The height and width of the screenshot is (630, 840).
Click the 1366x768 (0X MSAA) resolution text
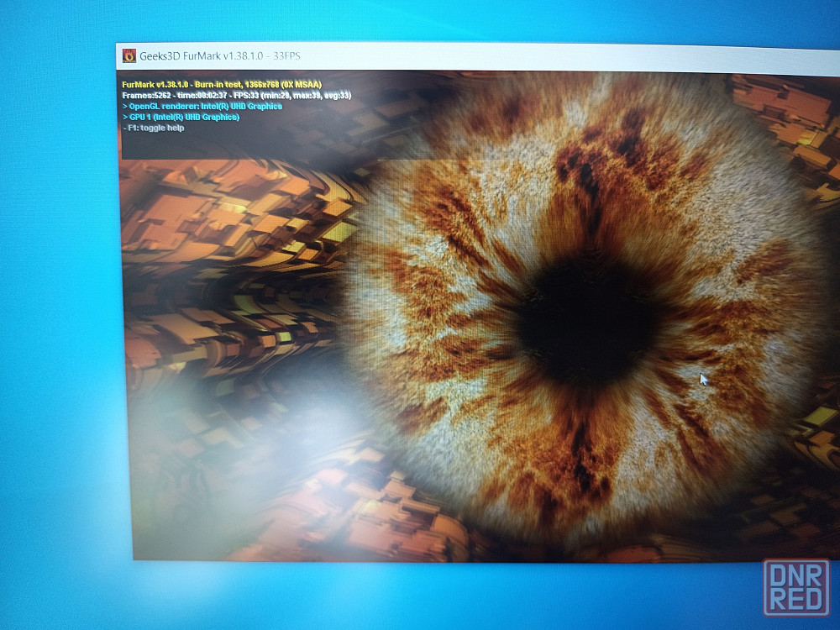point(283,85)
